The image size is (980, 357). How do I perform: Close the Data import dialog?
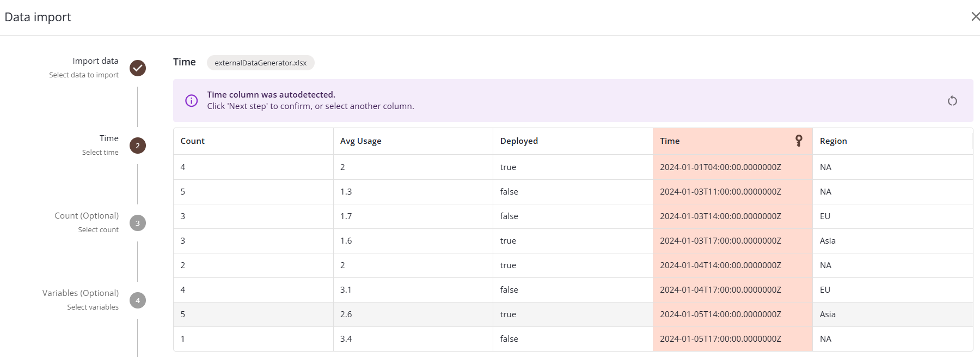click(975, 17)
